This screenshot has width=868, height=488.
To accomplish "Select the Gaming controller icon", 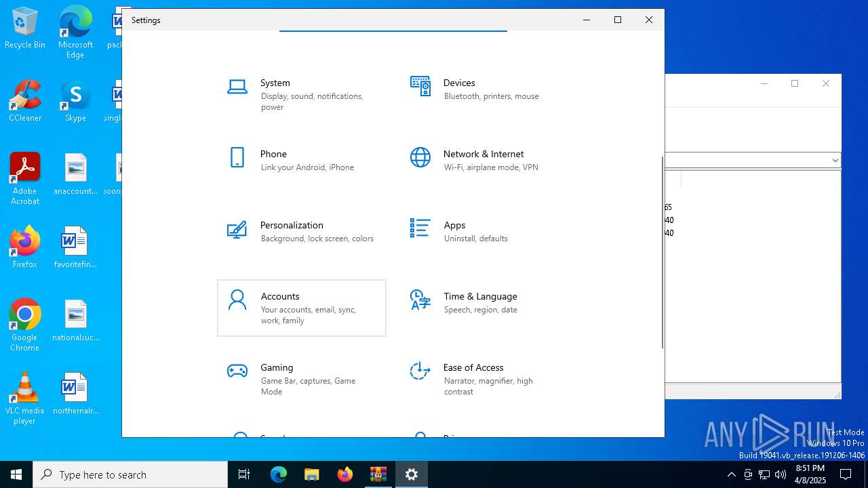I will [237, 371].
